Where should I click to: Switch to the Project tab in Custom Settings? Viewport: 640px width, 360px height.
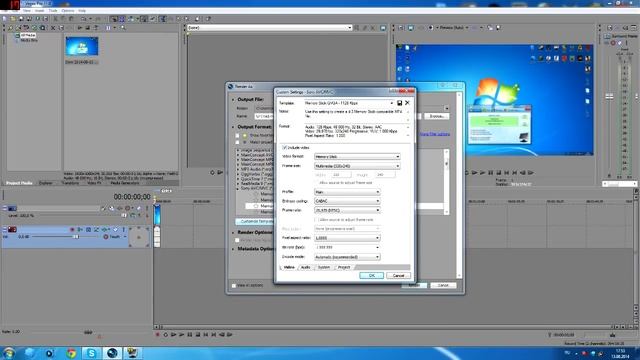coord(344,267)
